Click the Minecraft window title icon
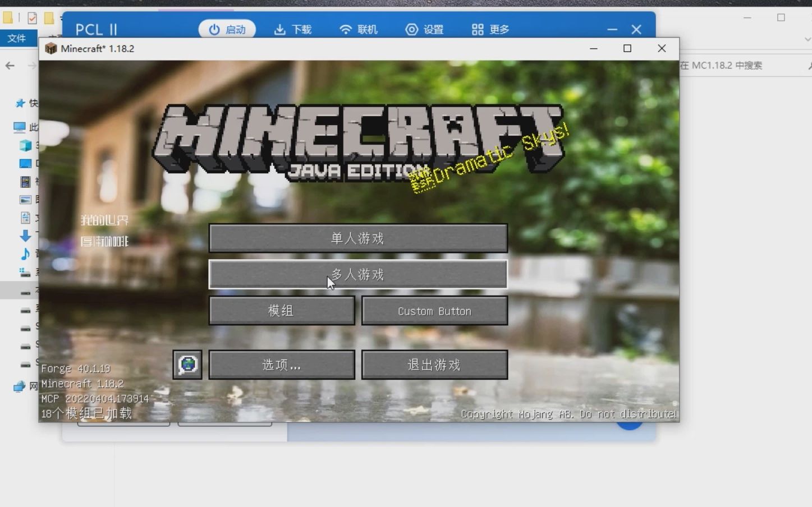The width and height of the screenshot is (812, 507). coord(51,49)
